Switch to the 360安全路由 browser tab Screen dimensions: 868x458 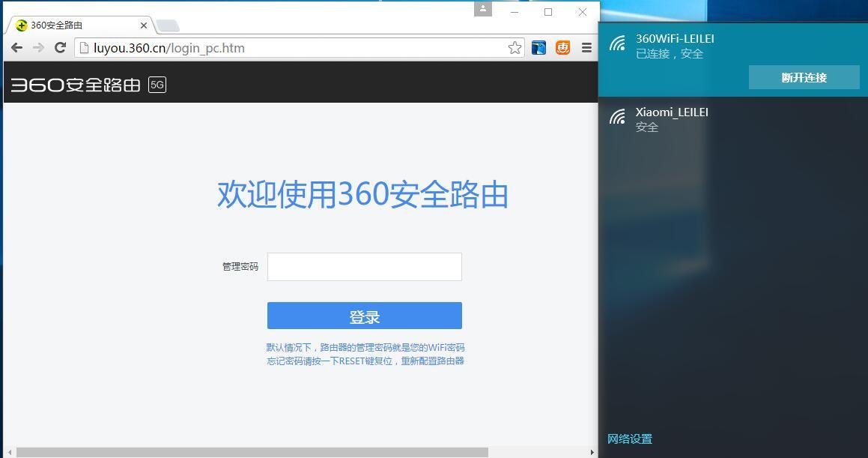(x=75, y=25)
